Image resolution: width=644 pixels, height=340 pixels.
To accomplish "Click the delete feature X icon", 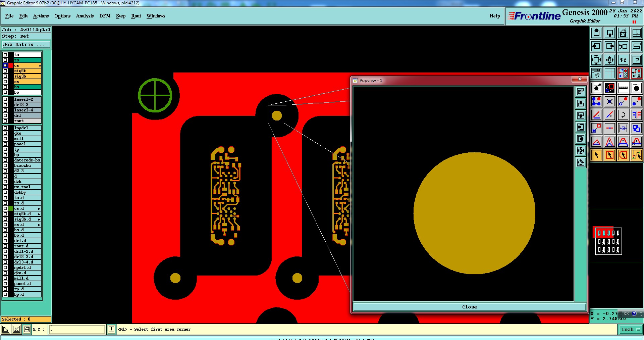I will (x=610, y=101).
